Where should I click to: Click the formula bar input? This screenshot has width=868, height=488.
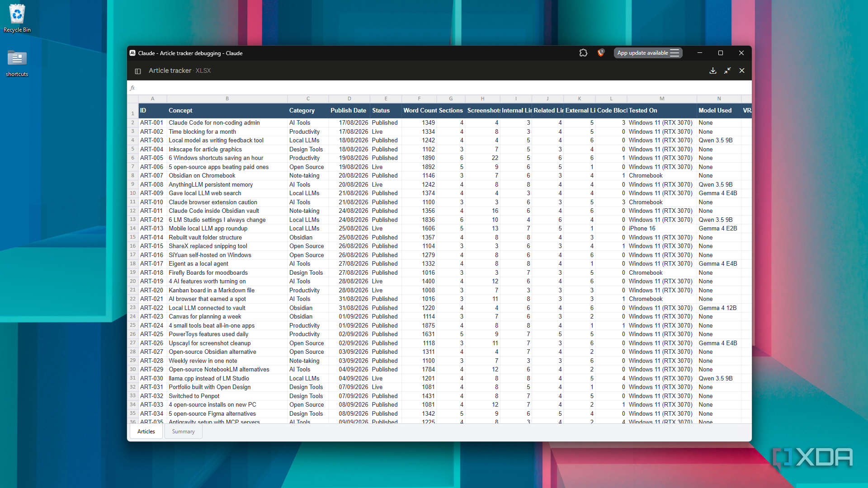tap(443, 88)
